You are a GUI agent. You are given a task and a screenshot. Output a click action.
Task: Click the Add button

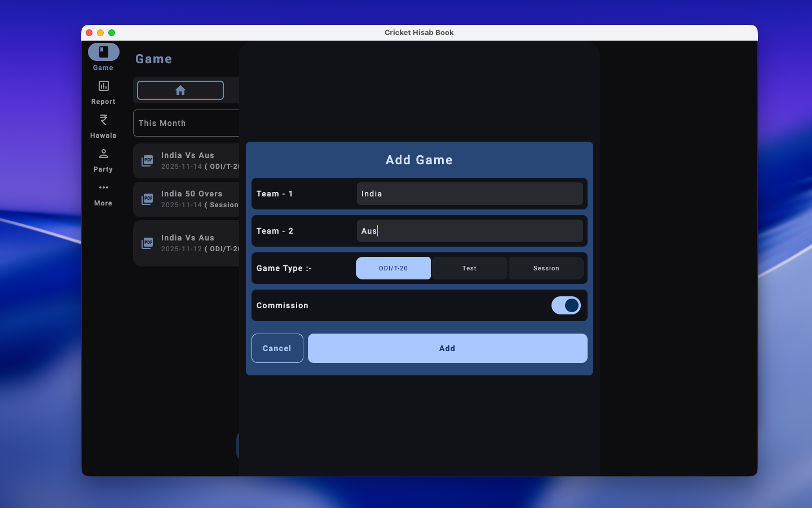pos(448,348)
